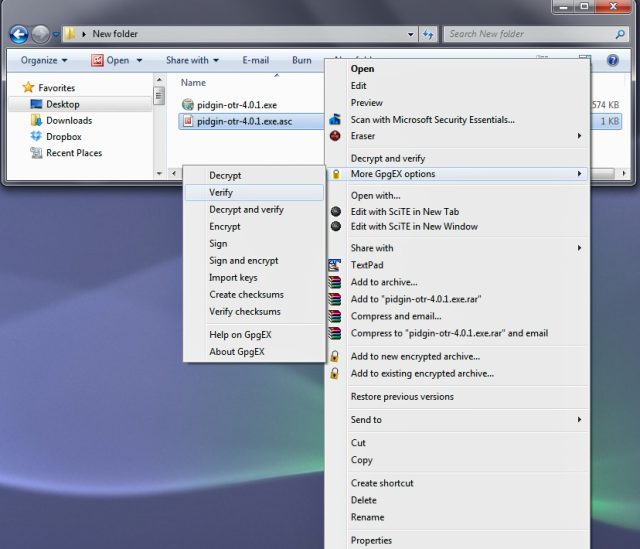Click the WinRAR icon beside Compress and email

pos(334,316)
